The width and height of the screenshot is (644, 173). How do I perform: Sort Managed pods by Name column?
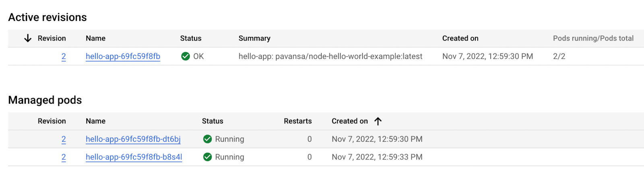coord(95,121)
